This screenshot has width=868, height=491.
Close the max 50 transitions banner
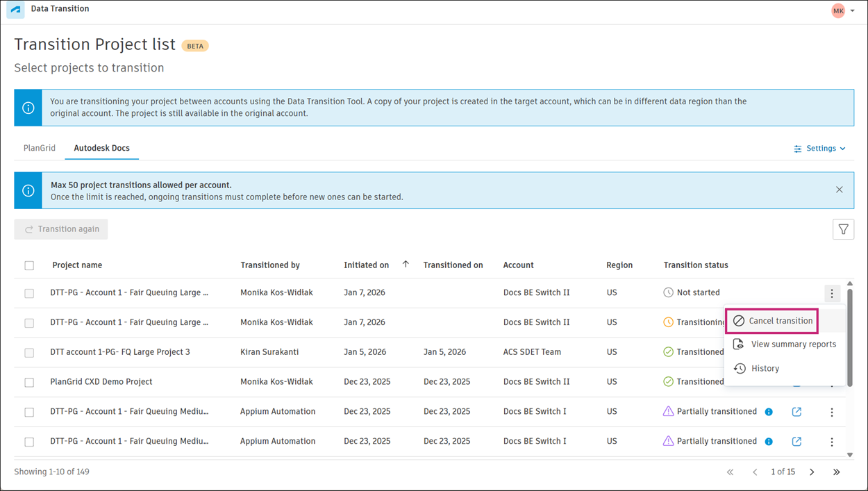coord(839,190)
